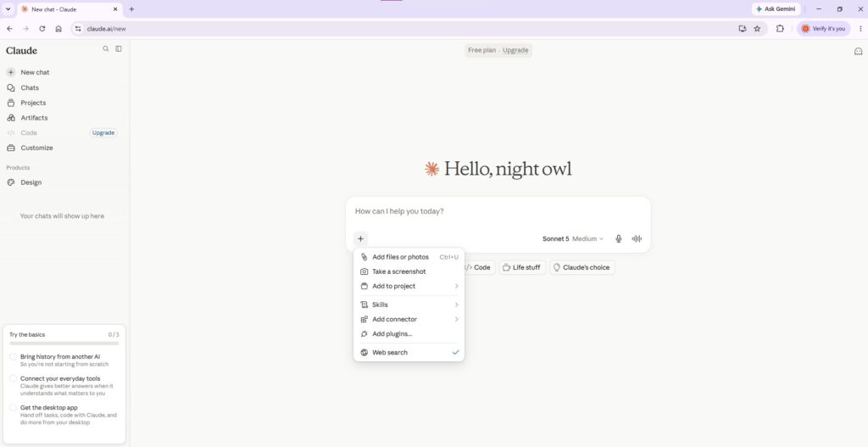
Task: Open Design under Products
Action: 31,182
